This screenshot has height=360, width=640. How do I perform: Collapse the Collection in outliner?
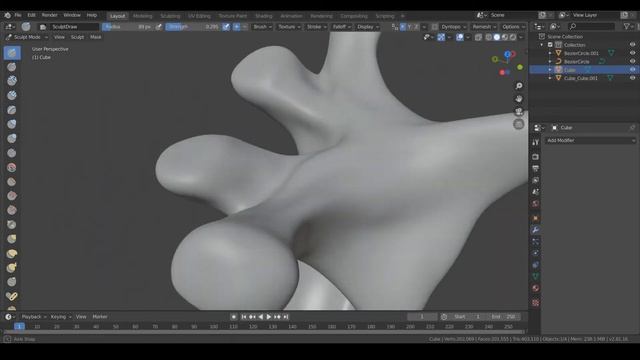coord(542,45)
